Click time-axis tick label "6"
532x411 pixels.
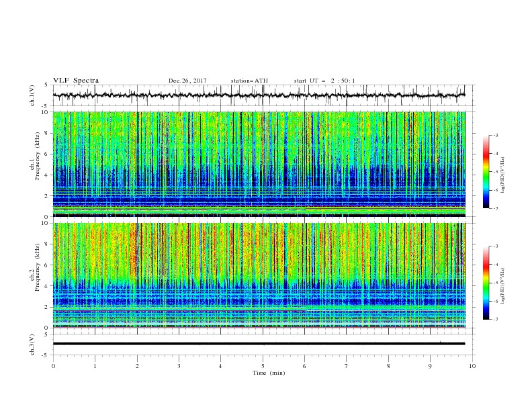click(305, 366)
